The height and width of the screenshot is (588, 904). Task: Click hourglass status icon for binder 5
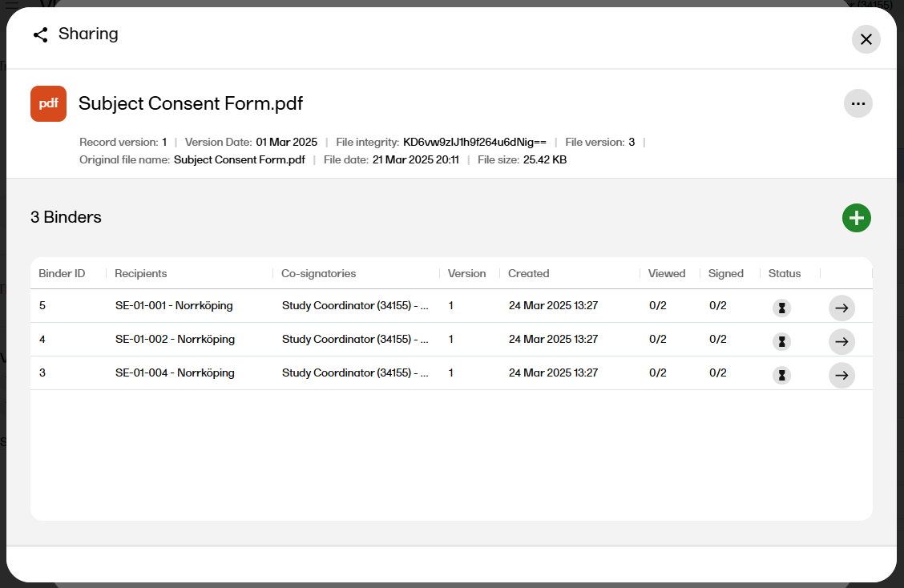point(781,308)
